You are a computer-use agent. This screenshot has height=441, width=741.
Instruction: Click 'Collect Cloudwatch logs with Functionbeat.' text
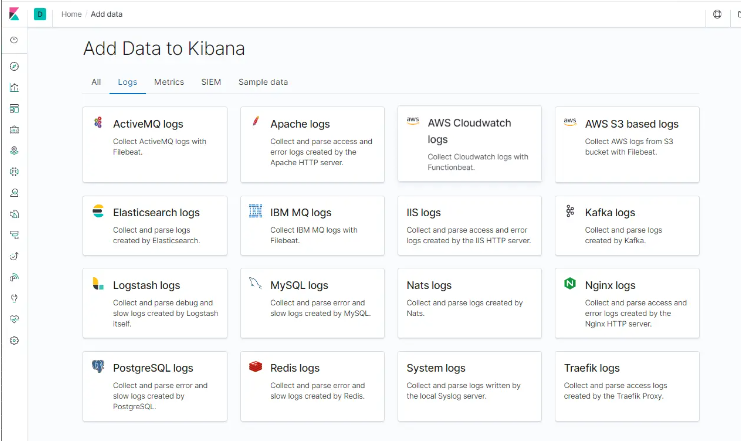[x=478, y=162]
